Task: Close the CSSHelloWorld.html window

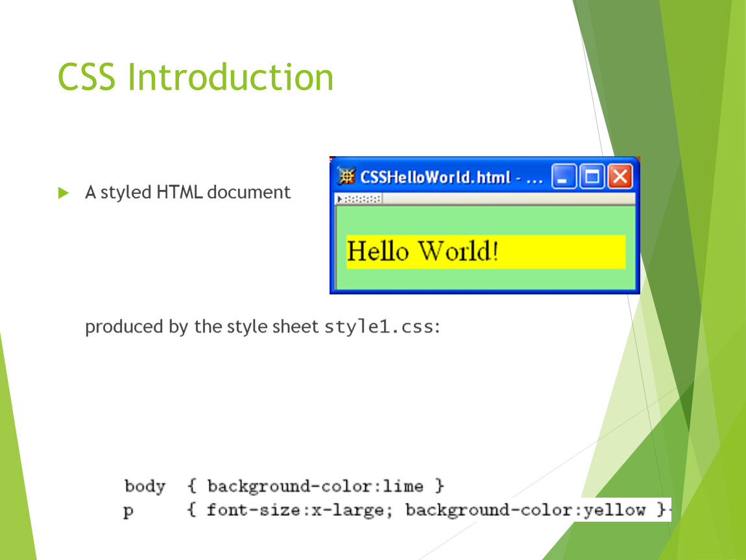Action: [620, 177]
